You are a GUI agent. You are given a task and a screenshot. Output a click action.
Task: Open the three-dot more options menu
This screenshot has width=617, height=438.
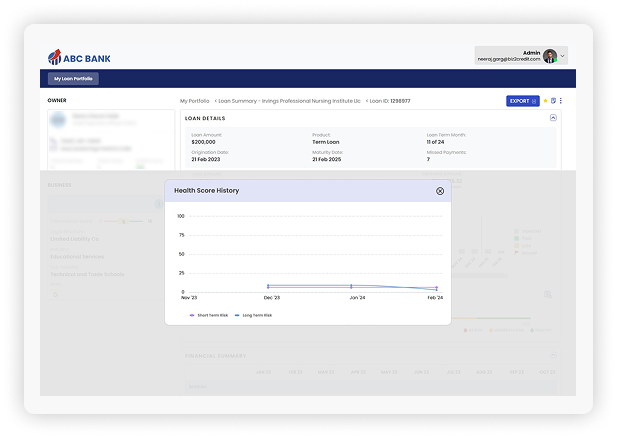click(x=561, y=101)
